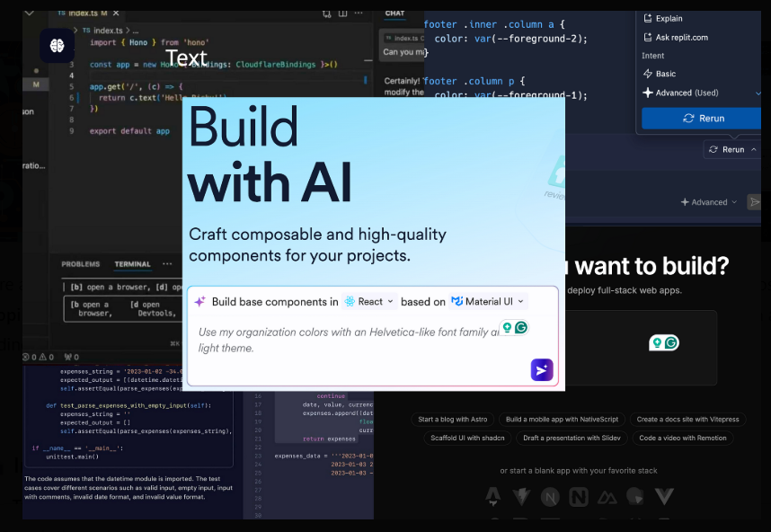Switch to the PROBLEMS panel tab
This screenshot has width=771, height=532.
pyautogui.click(x=80, y=264)
